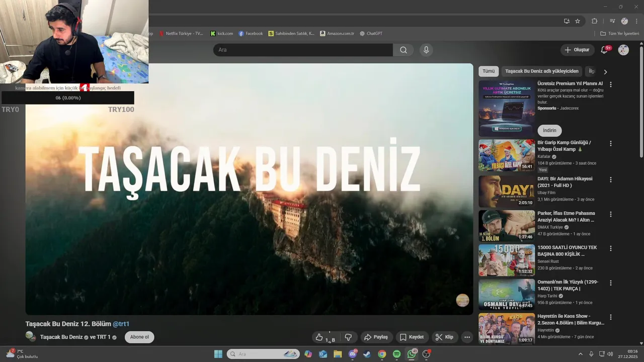
Task: Click the Windows taskbar Ara search box
Action: pyautogui.click(x=263, y=354)
